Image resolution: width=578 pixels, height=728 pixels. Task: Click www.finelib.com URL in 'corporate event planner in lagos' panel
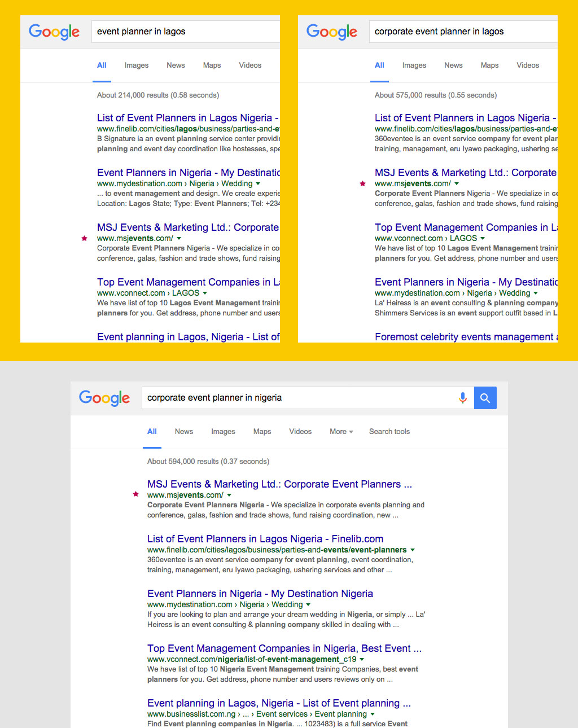[x=466, y=129]
